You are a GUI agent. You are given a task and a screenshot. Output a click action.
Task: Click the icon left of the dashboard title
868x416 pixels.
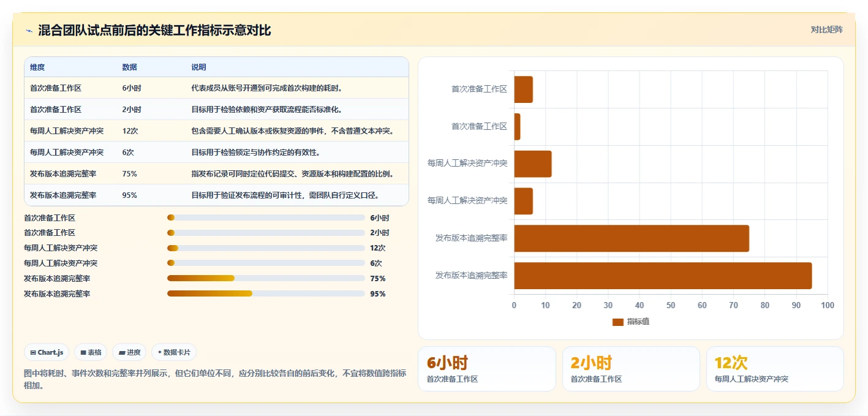point(29,31)
